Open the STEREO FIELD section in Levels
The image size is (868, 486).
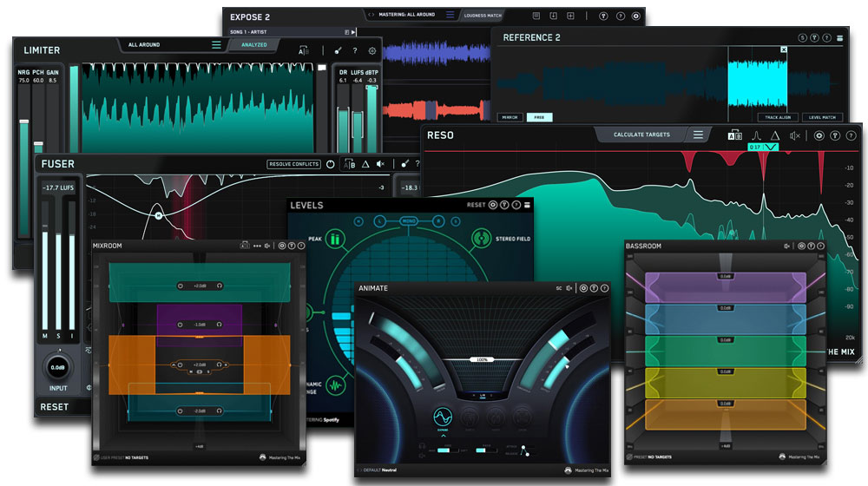482,240
